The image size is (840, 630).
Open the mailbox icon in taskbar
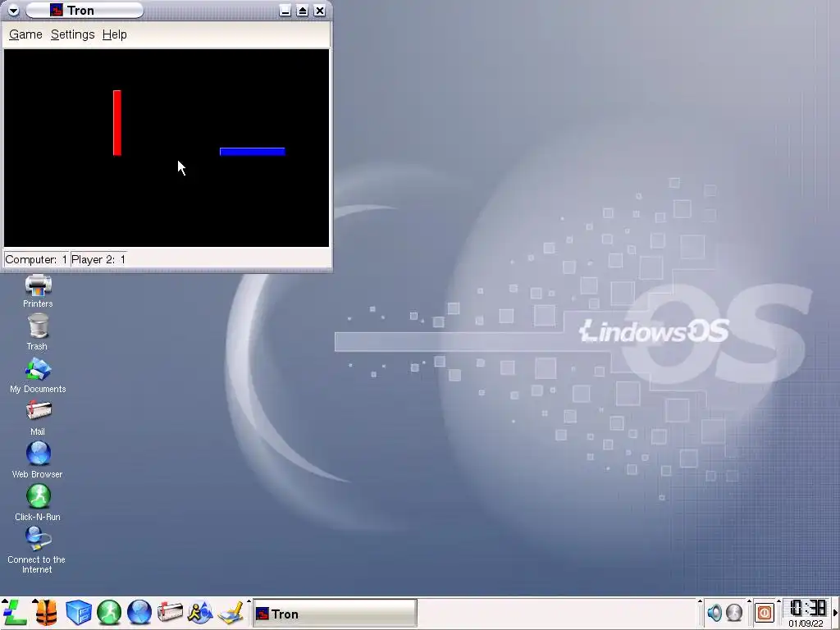tap(170, 612)
